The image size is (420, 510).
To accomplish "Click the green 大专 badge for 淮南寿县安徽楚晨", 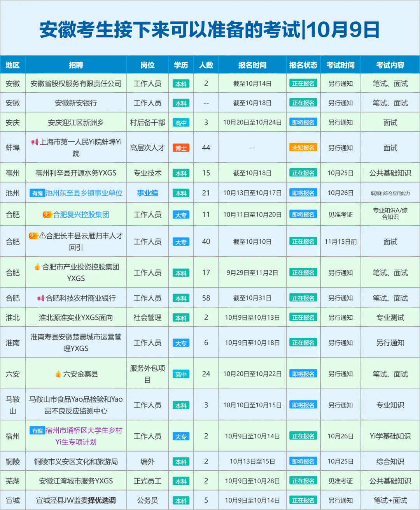I will (181, 342).
